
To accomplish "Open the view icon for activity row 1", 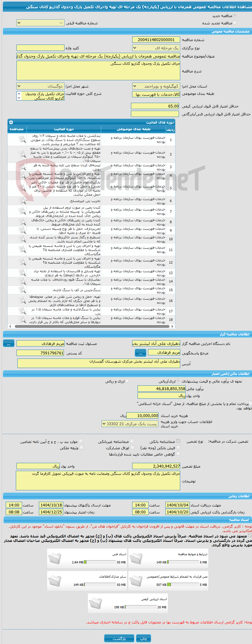I will 22,139.
